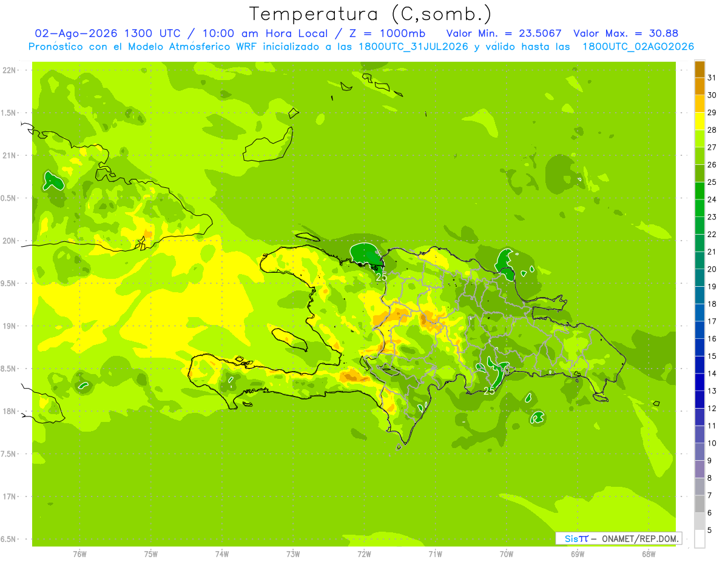Click the 72W longitude axis label
Screen dimensions: 728x562
(364, 554)
